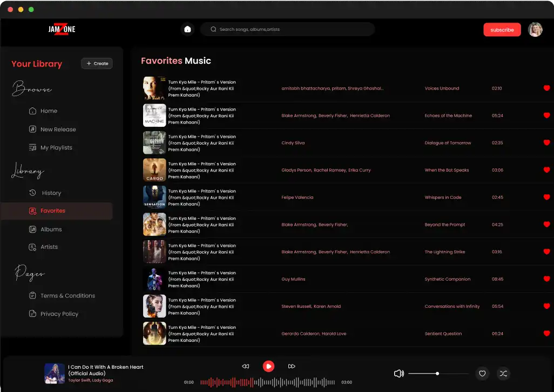Image resolution: width=554 pixels, height=392 pixels.
Task: Click the JamZone logo
Action: pyautogui.click(x=62, y=29)
